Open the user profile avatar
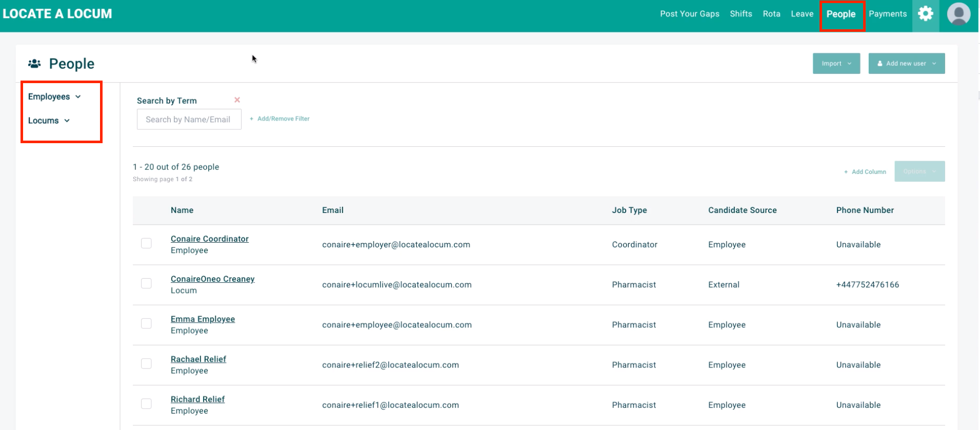Screen dimensions: 980x430 point(958,14)
